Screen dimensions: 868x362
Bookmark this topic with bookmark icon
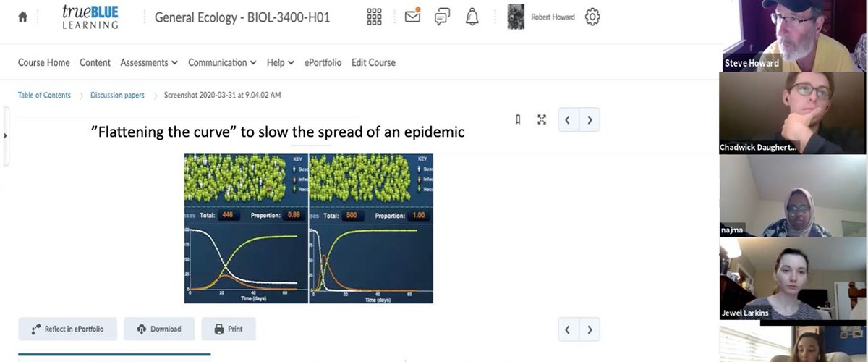coord(518,120)
